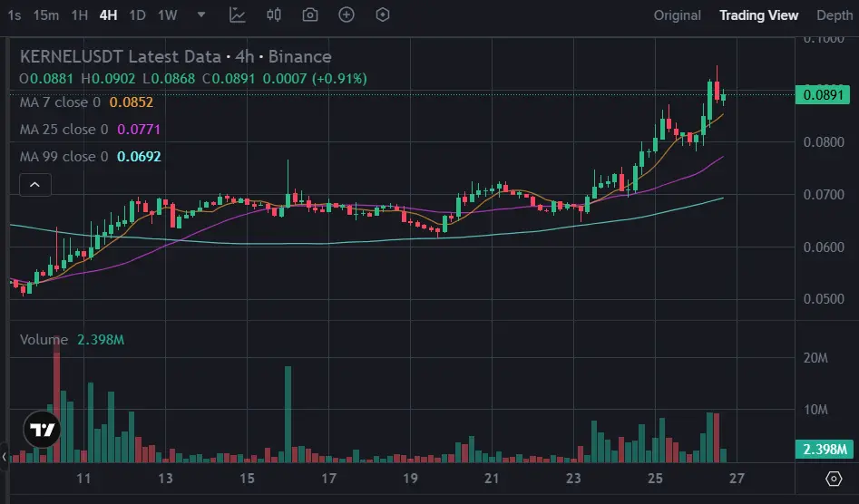Click the 0.0600 price axis label
This screenshot has height=504, width=859.
pyautogui.click(x=824, y=247)
